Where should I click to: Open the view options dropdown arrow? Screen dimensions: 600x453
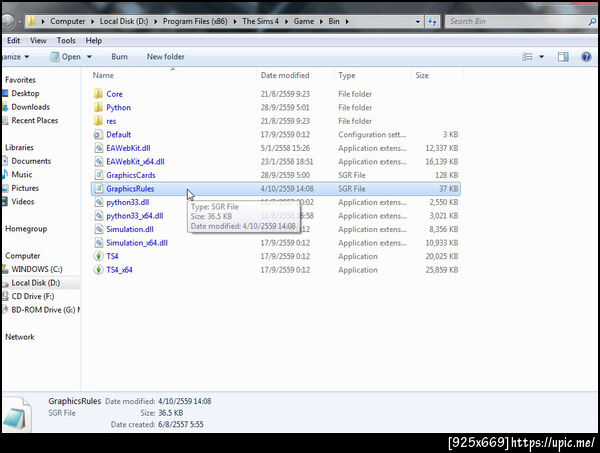tap(541, 57)
